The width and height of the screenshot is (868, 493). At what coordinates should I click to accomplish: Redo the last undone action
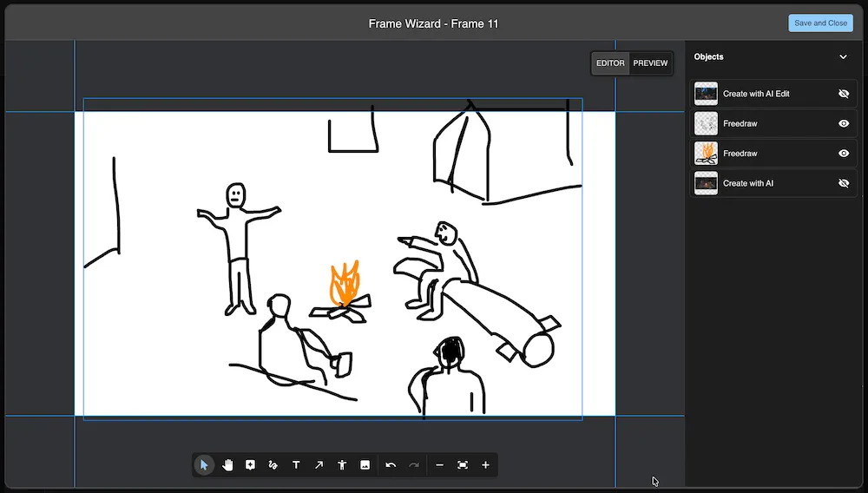tap(413, 464)
